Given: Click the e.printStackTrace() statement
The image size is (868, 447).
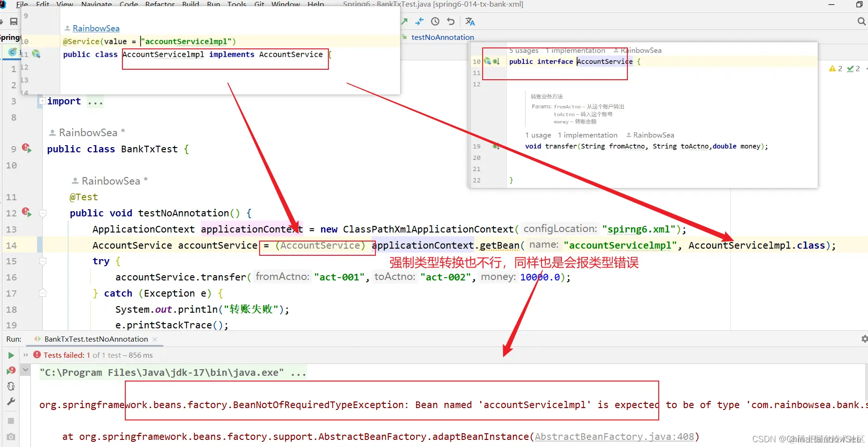Looking at the screenshot, I should tap(172, 325).
